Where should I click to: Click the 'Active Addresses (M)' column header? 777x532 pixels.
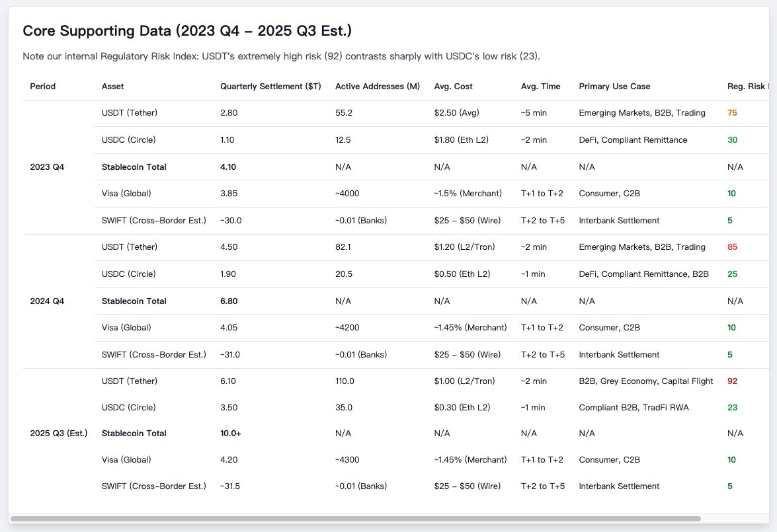[378, 86]
